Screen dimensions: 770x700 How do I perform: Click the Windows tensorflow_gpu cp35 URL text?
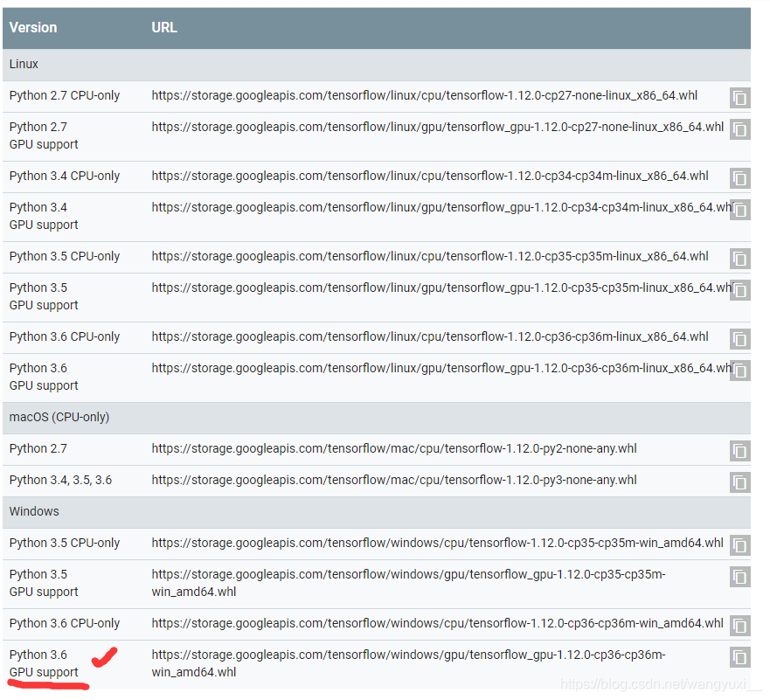(408, 583)
